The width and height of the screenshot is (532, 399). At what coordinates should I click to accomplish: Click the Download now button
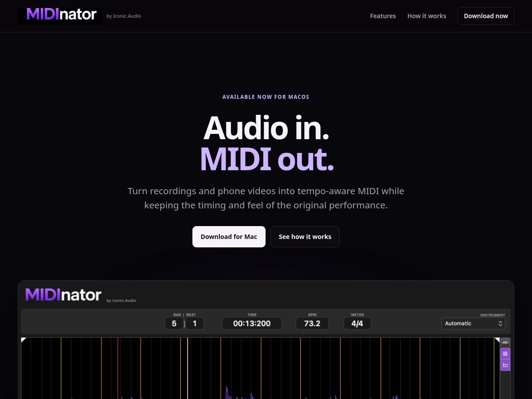486,16
